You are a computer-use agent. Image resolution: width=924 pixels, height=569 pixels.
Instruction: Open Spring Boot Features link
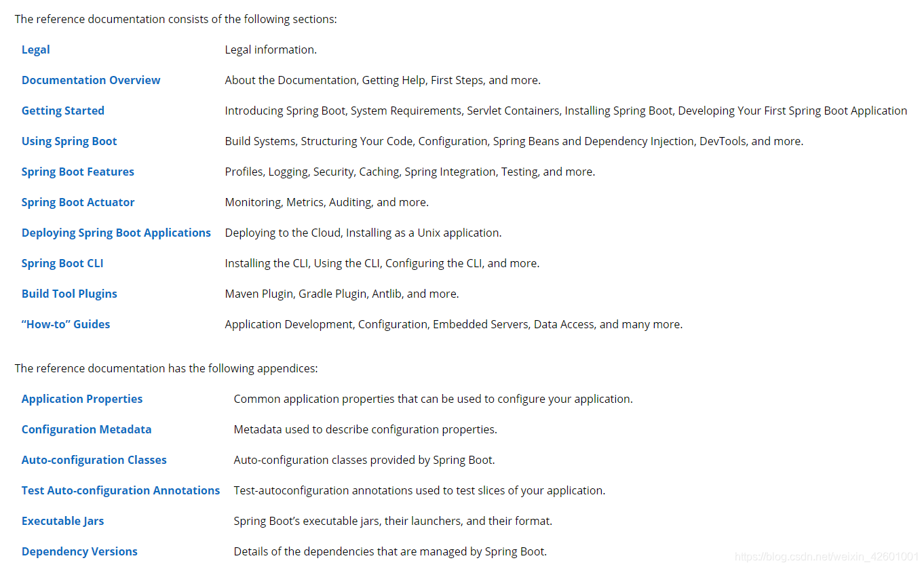[x=78, y=172]
